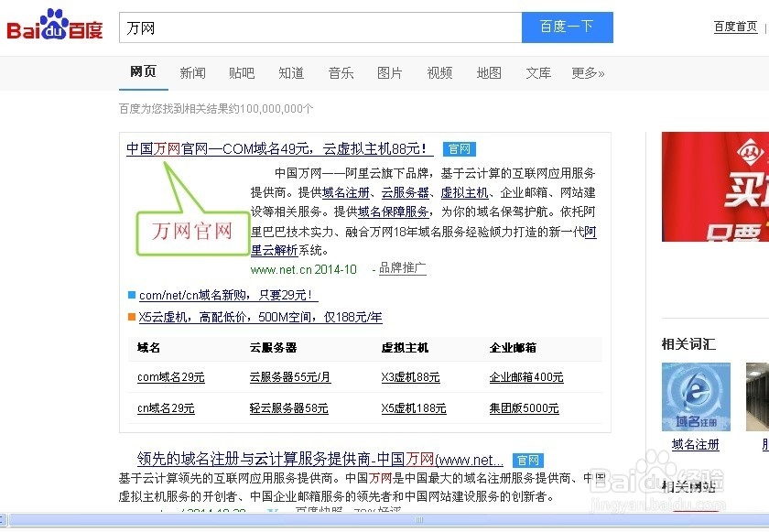Click the 品牌推广 link

click(403, 268)
